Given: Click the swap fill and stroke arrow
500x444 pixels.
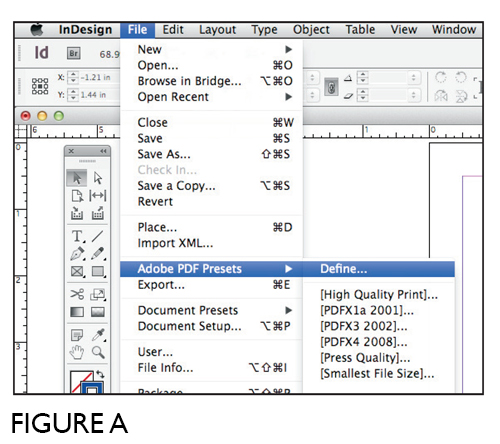Looking at the screenshot, I should click(x=100, y=374).
